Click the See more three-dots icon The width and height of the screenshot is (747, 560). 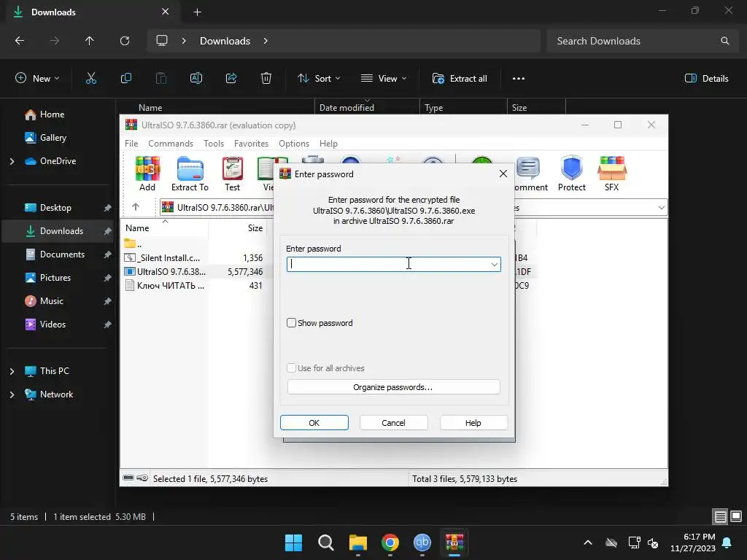519,79
